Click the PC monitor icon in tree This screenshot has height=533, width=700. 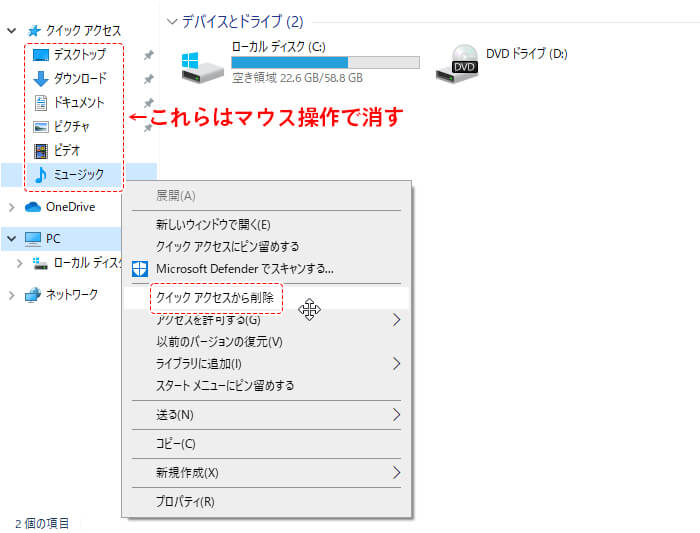click(33, 239)
